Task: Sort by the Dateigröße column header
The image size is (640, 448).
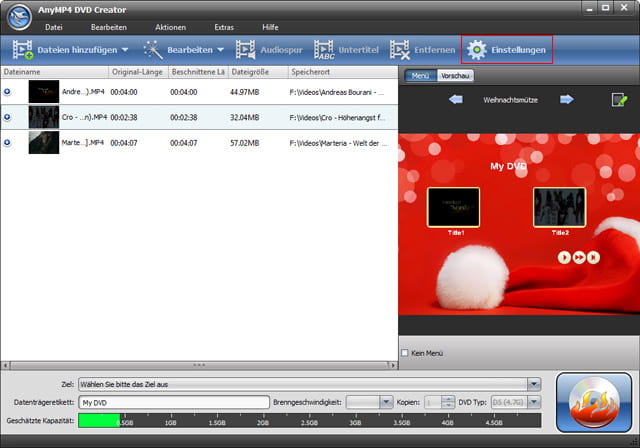Action: click(x=258, y=72)
